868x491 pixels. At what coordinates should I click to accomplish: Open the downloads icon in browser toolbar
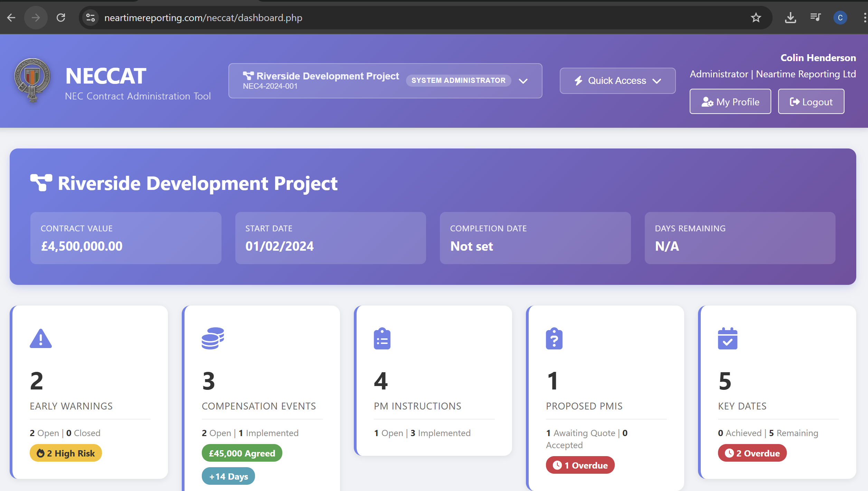pyautogui.click(x=791, y=18)
